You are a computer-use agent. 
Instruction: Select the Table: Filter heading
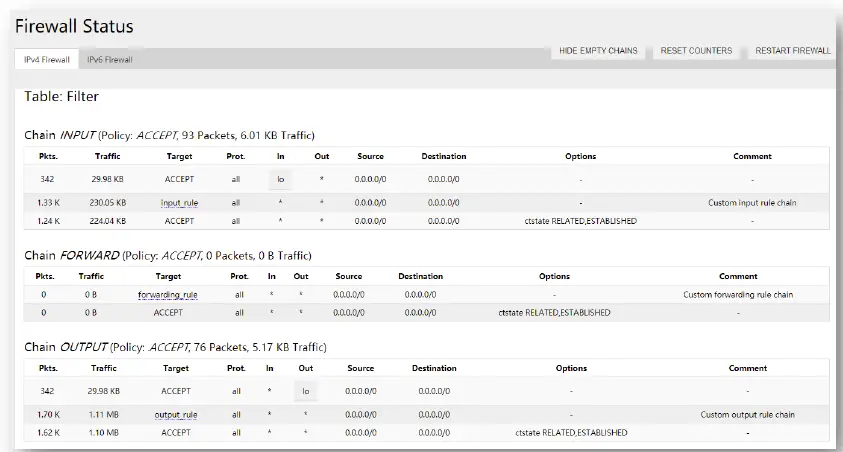coord(62,97)
